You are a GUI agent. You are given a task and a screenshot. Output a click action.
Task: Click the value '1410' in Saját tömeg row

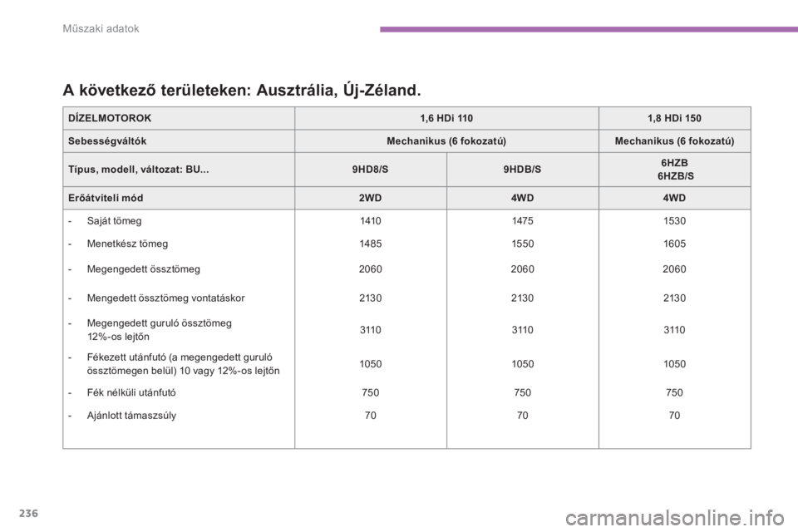[371, 221]
